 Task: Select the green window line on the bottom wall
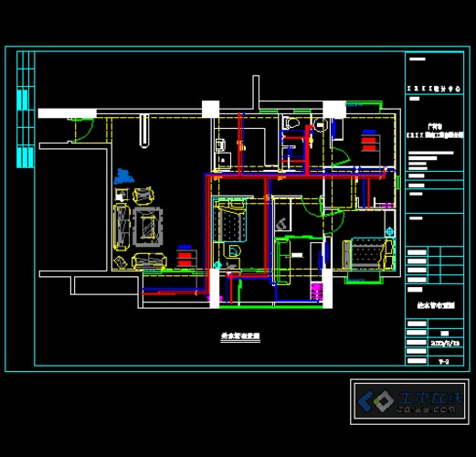(x=270, y=307)
